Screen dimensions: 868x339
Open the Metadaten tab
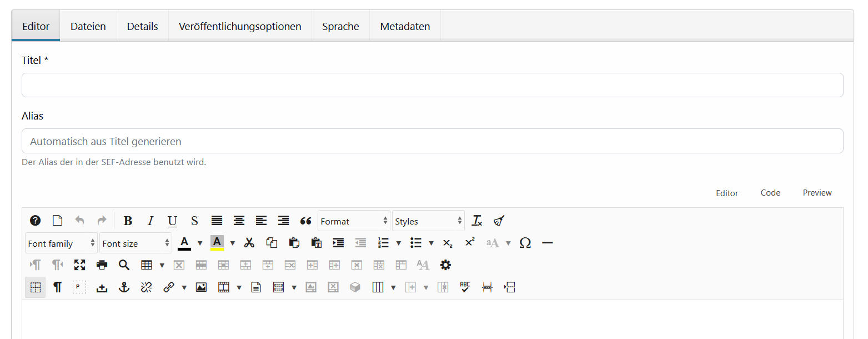pyautogui.click(x=405, y=26)
